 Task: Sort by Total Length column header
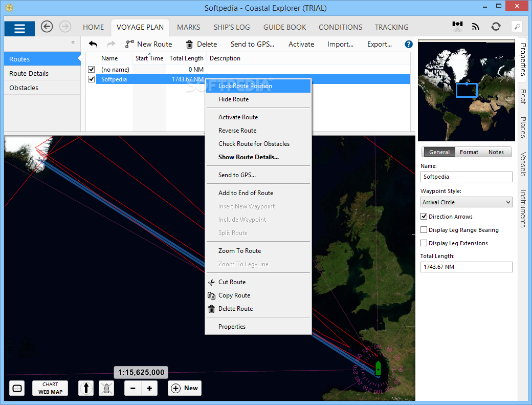click(x=186, y=58)
